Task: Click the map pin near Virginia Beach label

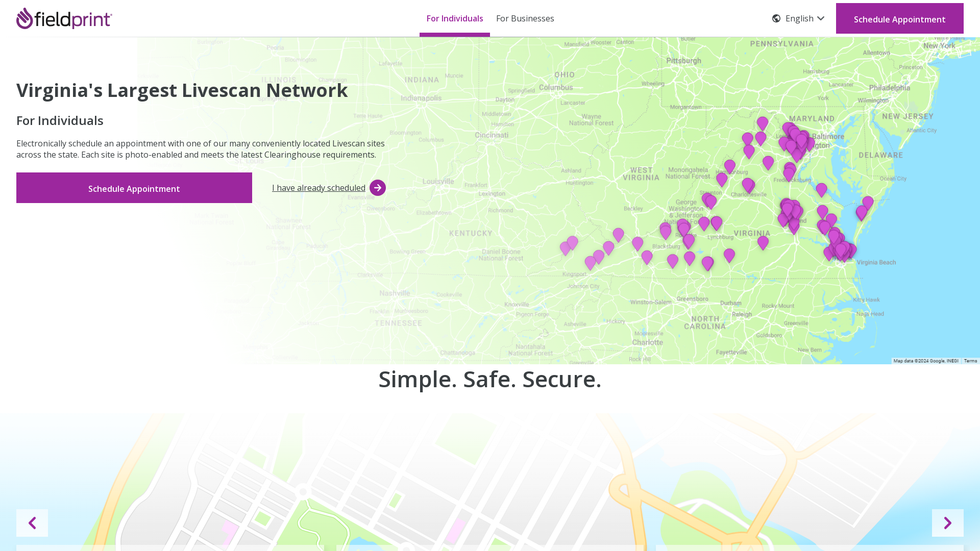Action: (851, 251)
